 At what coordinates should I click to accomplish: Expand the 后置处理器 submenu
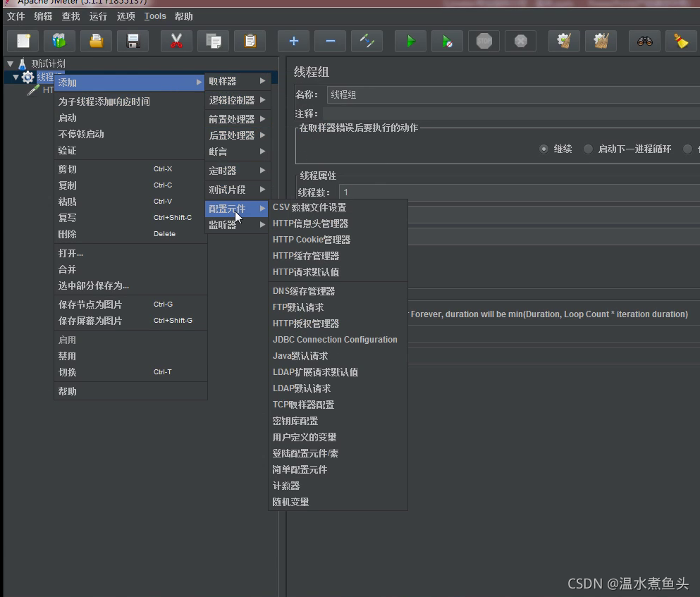[x=238, y=135]
